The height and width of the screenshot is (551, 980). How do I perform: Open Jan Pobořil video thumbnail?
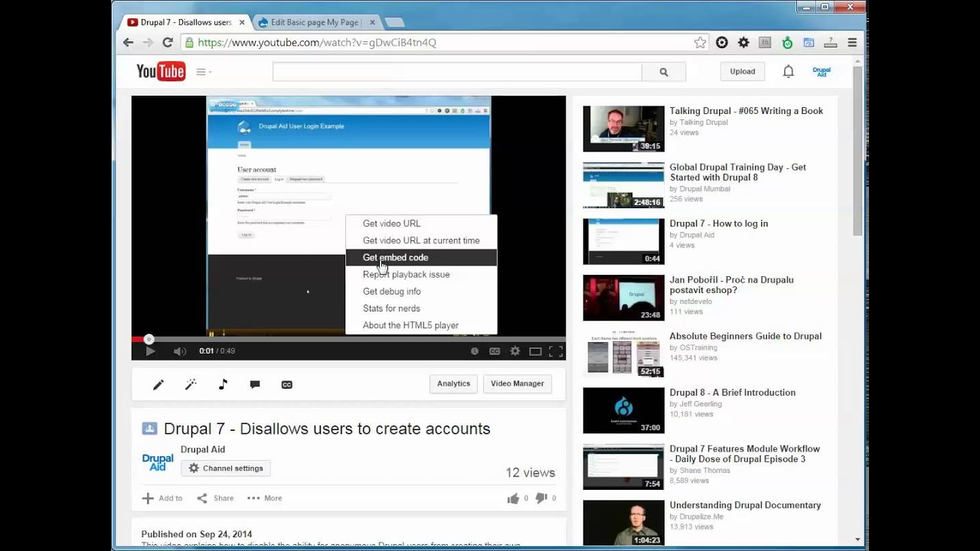pos(623,298)
